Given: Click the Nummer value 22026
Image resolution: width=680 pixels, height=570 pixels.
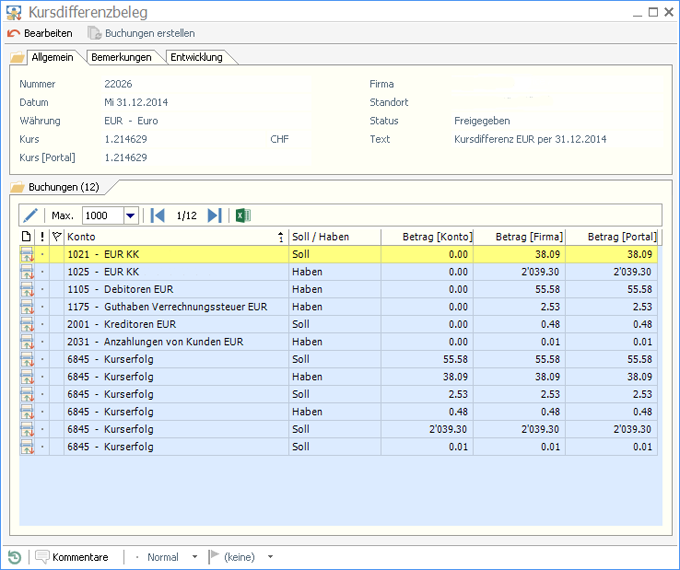Looking at the screenshot, I should [118, 84].
